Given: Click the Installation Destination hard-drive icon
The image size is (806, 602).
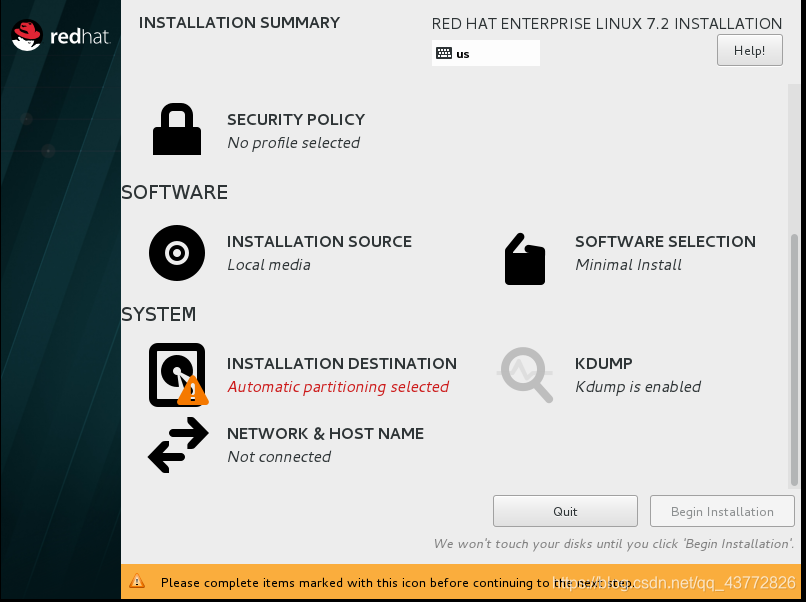Looking at the screenshot, I should [x=178, y=375].
